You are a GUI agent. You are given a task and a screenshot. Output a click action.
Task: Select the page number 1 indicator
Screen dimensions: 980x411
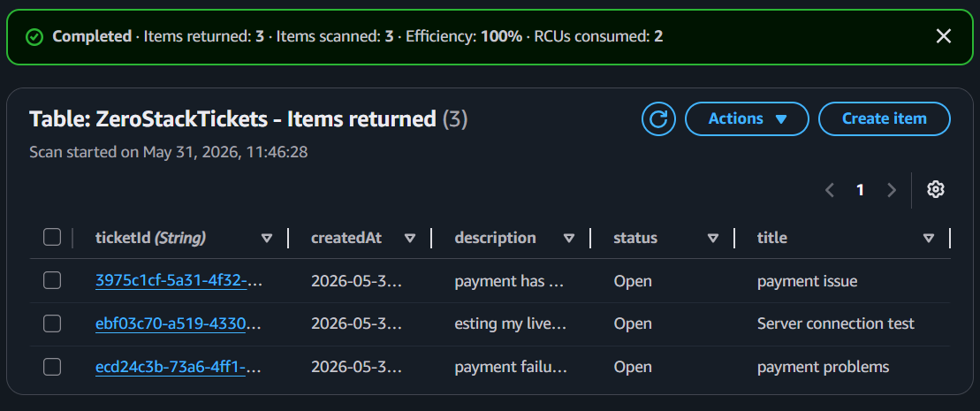click(860, 190)
